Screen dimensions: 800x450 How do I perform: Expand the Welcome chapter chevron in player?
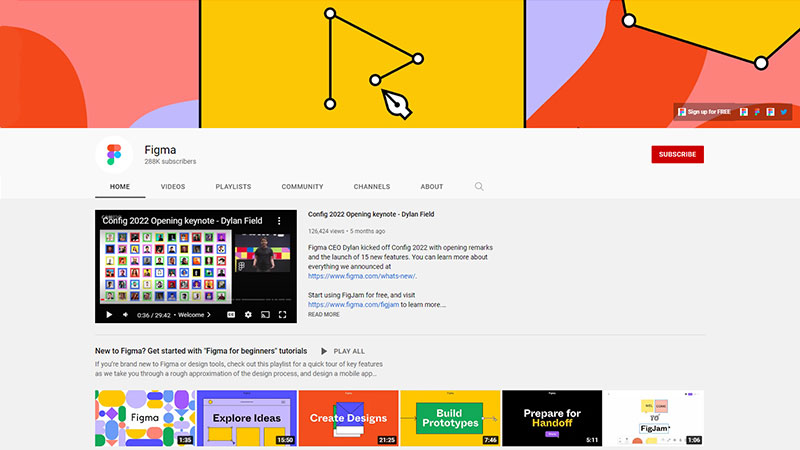(x=209, y=315)
